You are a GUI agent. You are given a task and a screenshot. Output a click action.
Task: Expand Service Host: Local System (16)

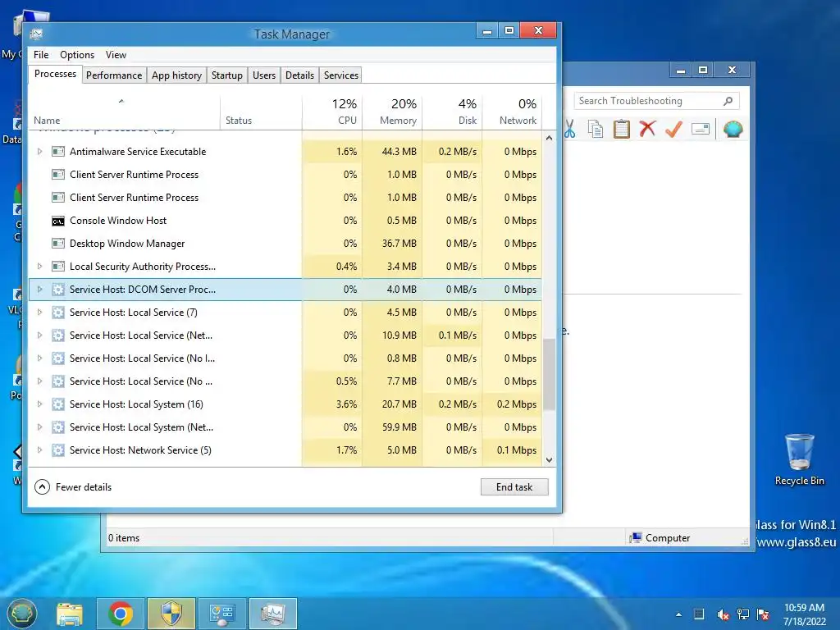pyautogui.click(x=39, y=404)
